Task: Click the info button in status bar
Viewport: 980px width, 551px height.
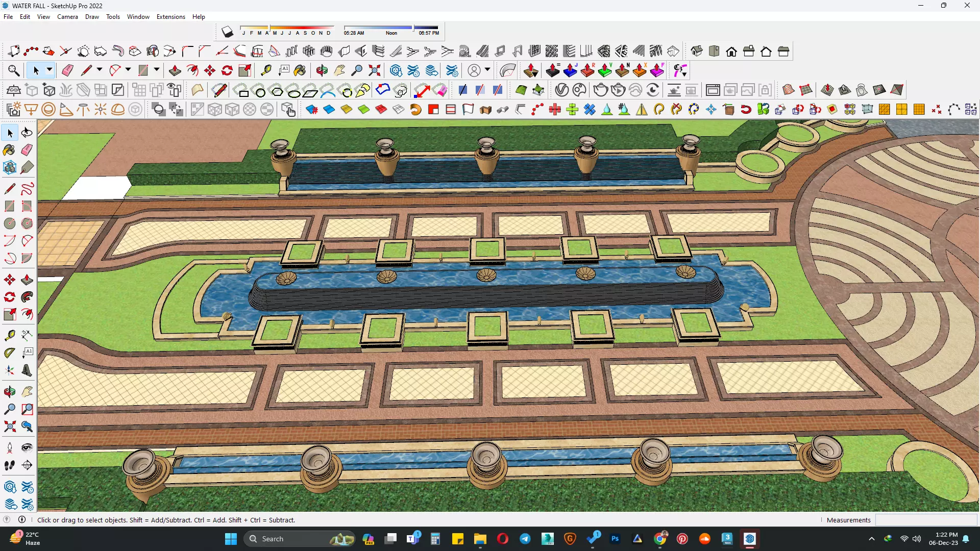Action: (x=22, y=520)
